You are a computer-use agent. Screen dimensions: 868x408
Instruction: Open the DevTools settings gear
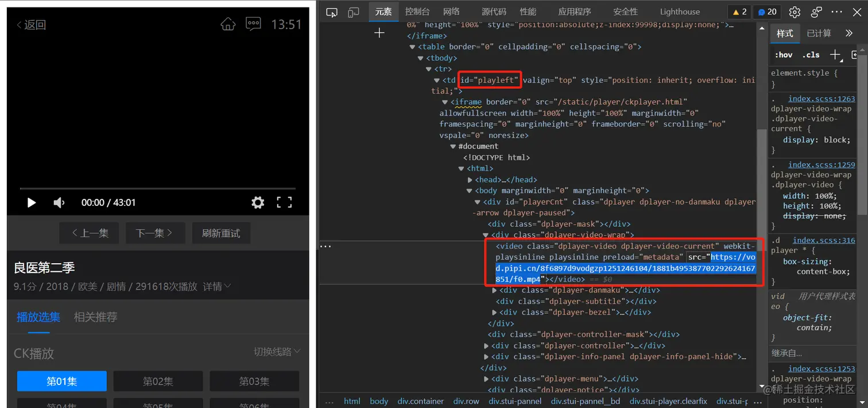pyautogui.click(x=793, y=11)
